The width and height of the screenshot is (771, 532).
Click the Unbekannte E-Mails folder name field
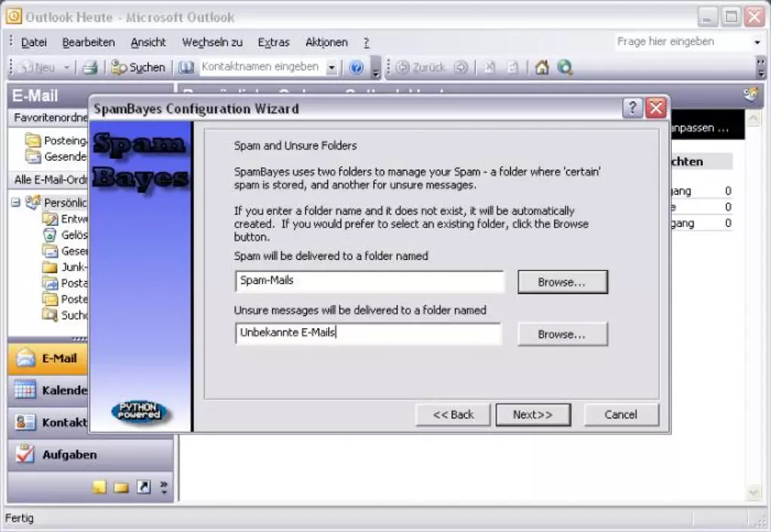point(368,333)
